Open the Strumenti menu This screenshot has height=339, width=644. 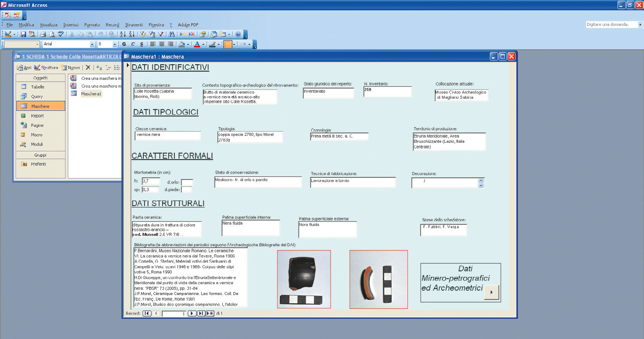point(134,25)
